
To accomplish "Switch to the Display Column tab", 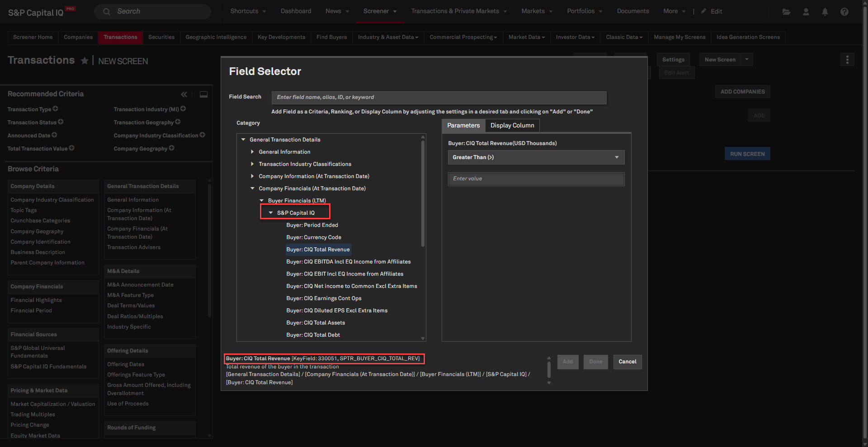I will click(512, 126).
